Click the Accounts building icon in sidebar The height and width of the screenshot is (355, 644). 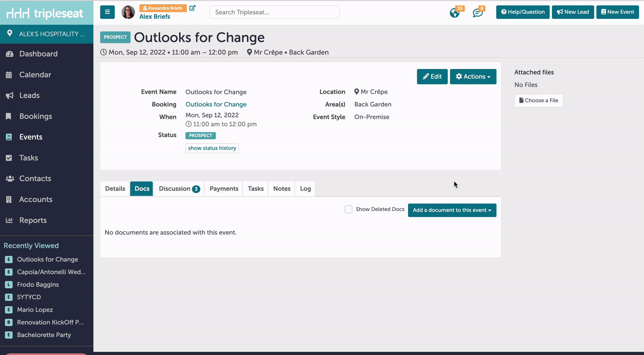[x=9, y=199]
